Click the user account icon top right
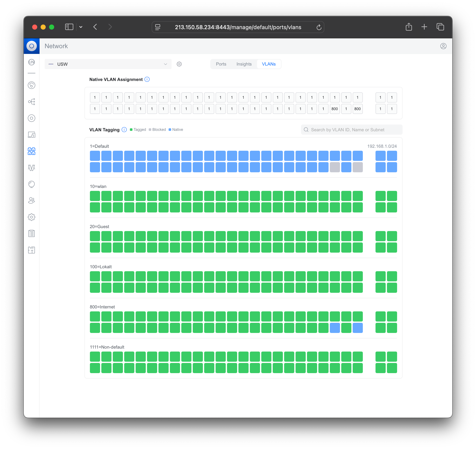 (443, 46)
